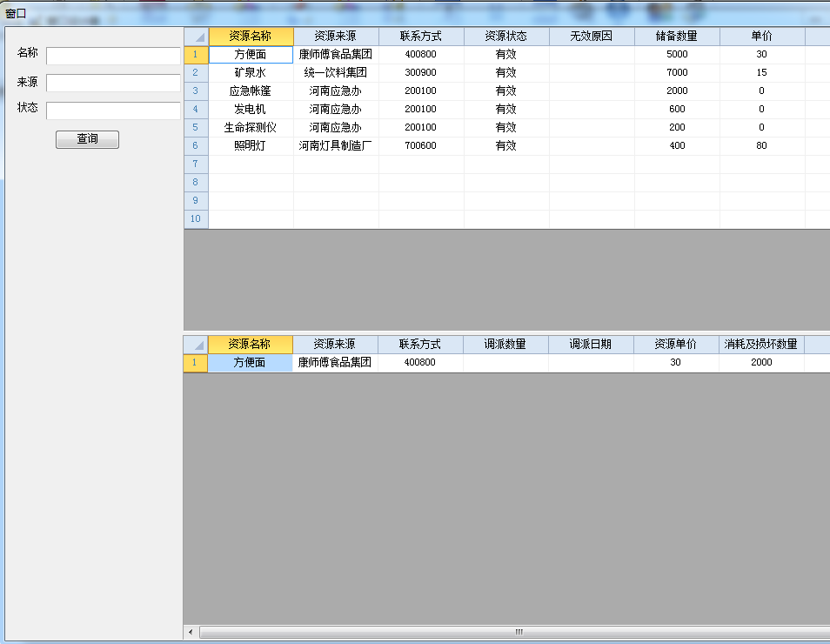This screenshot has width=830, height=644.
Task: Click the 查询 button
Action: (x=87, y=139)
